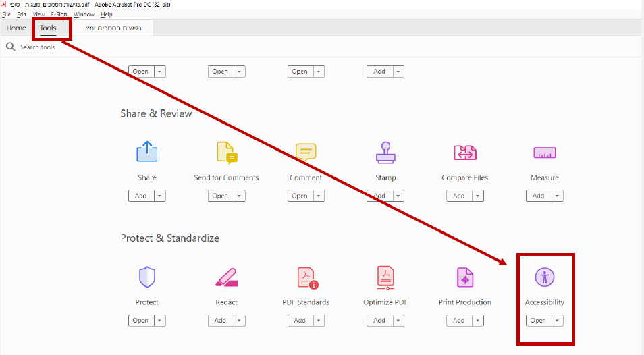Open the Help menu
644x355 pixels.
coord(107,14)
